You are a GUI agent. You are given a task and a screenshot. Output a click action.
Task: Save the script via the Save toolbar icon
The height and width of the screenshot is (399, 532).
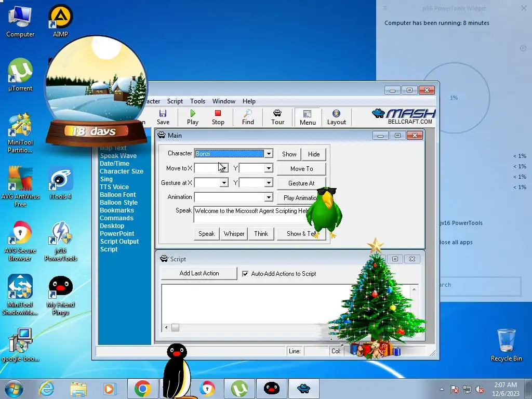(163, 117)
